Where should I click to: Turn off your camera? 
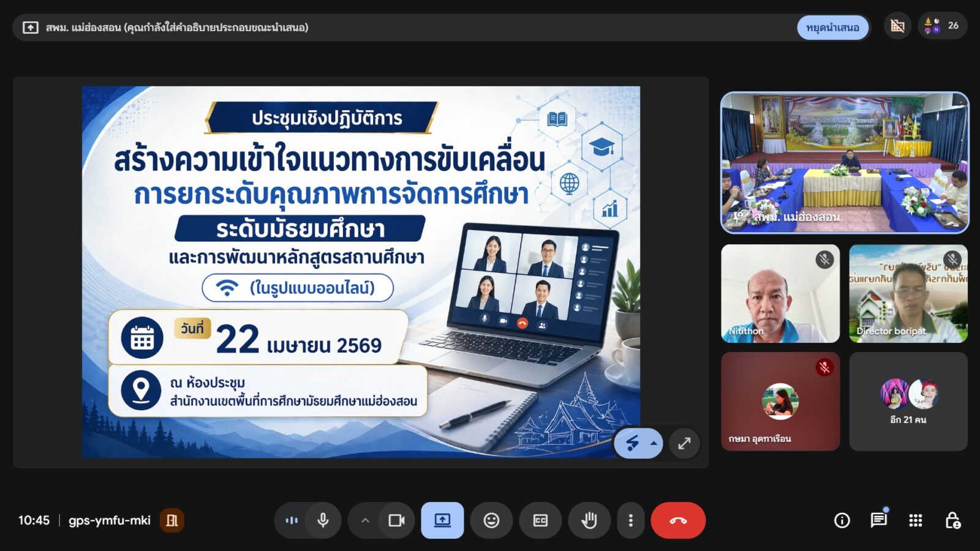coord(397,520)
